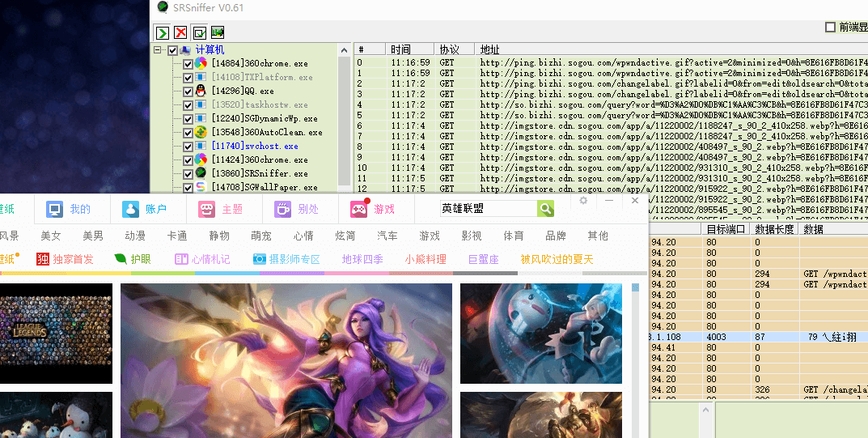This screenshot has width=868, height=438.
Task: Click the 目标端口 column header
Action: click(x=726, y=228)
